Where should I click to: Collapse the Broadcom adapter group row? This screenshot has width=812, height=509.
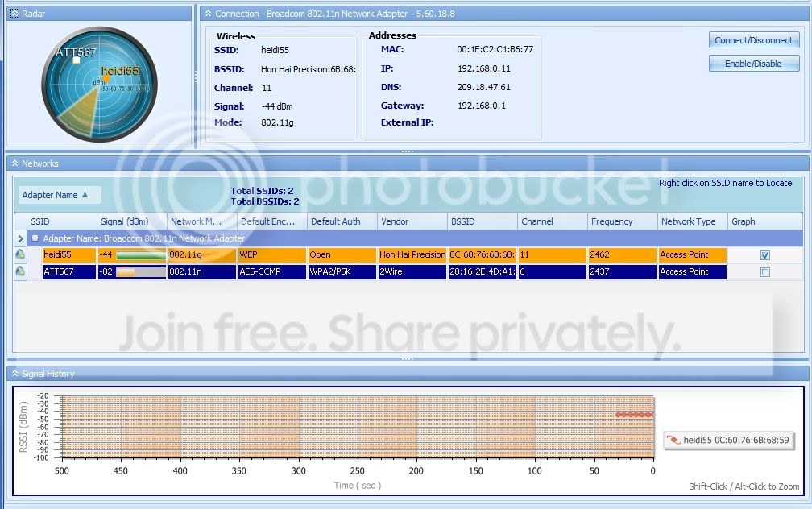tap(35, 238)
